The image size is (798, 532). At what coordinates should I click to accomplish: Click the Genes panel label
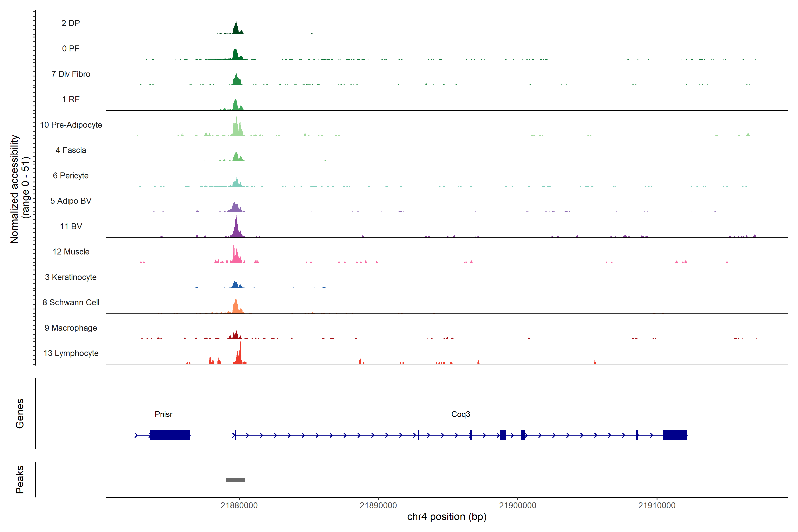pyautogui.click(x=20, y=414)
